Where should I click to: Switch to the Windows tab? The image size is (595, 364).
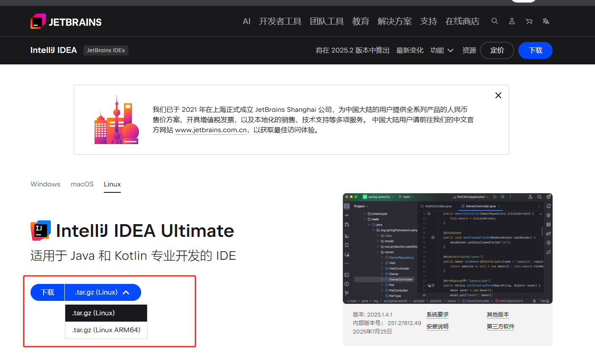point(45,184)
